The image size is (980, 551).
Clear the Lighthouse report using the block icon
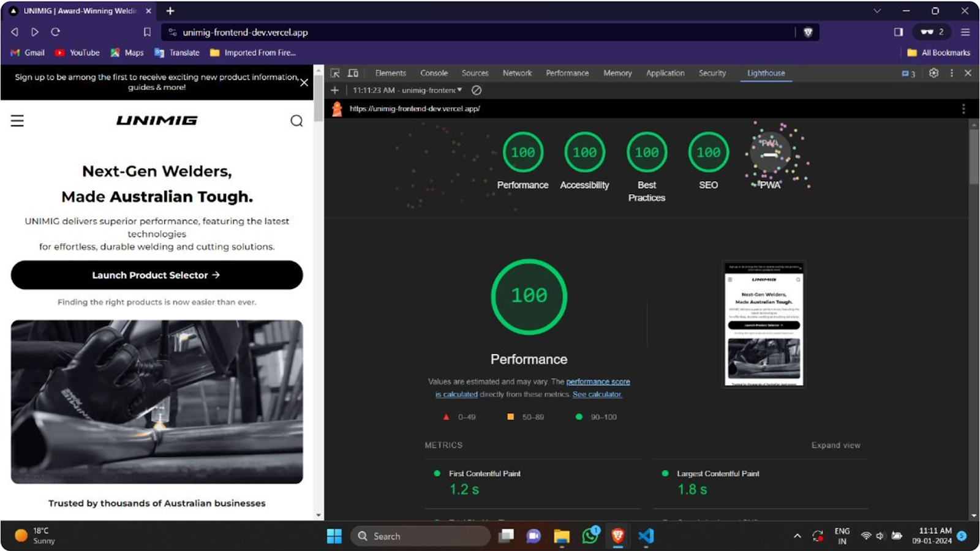[477, 90]
